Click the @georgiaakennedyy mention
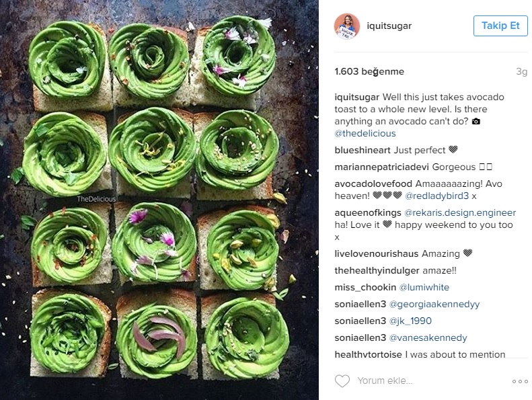Viewport: 532px width, 400px height. pyautogui.click(x=434, y=305)
